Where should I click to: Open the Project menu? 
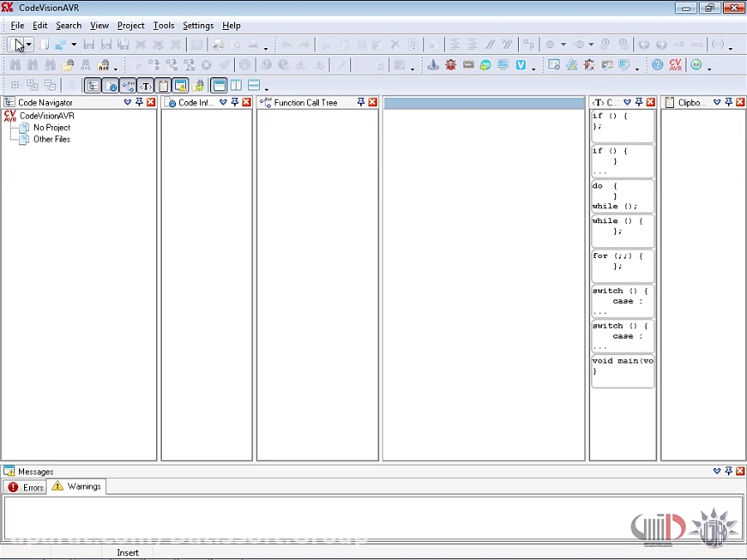130,26
